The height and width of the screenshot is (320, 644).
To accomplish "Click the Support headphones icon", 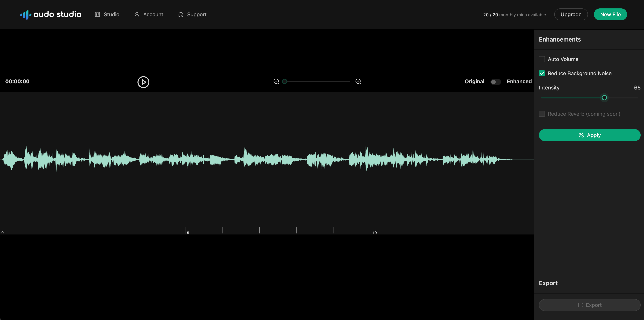I will tap(180, 15).
